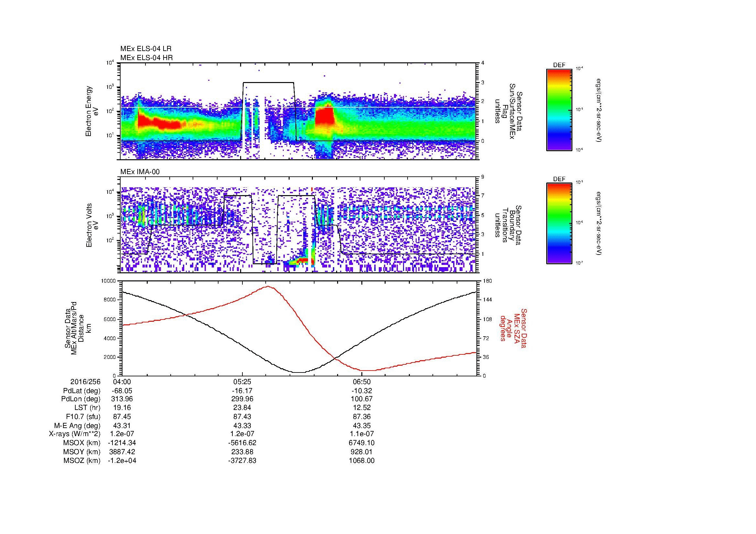
Task: Click the MSOZ value -1.2e+04
Action: (122, 461)
